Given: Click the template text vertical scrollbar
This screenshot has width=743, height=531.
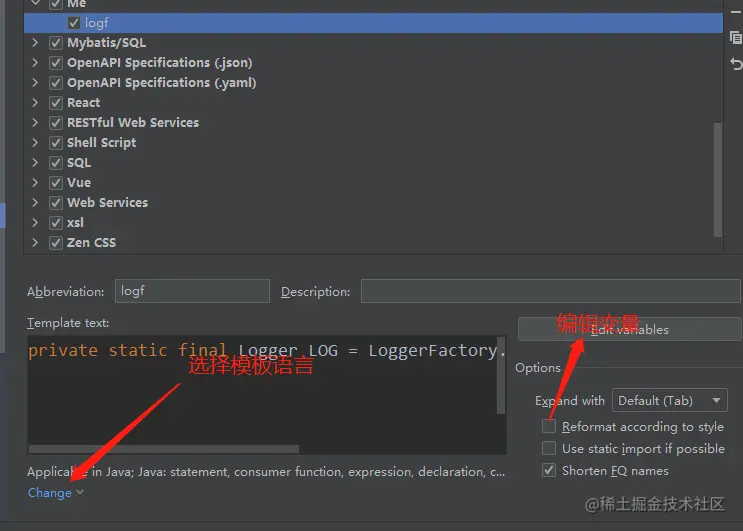Looking at the screenshot, I should pyautogui.click(x=501, y=375).
